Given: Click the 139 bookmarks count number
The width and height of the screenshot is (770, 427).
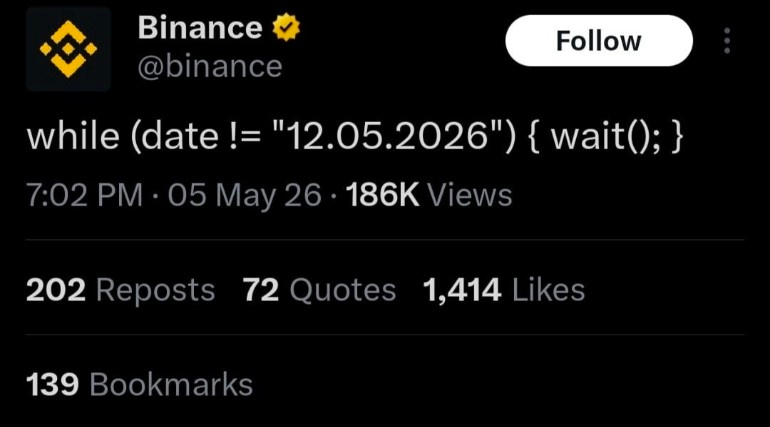Looking at the screenshot, I should [53, 384].
